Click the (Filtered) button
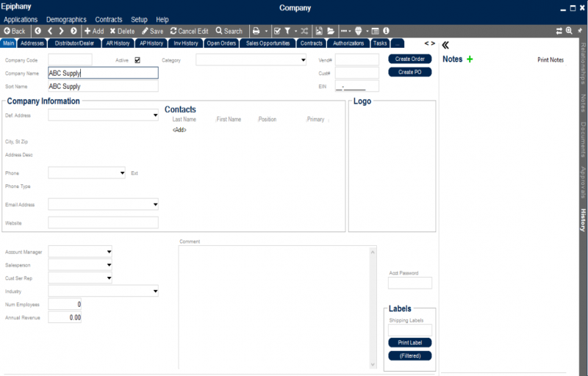Screen dimensions: 588x376 tap(410, 355)
